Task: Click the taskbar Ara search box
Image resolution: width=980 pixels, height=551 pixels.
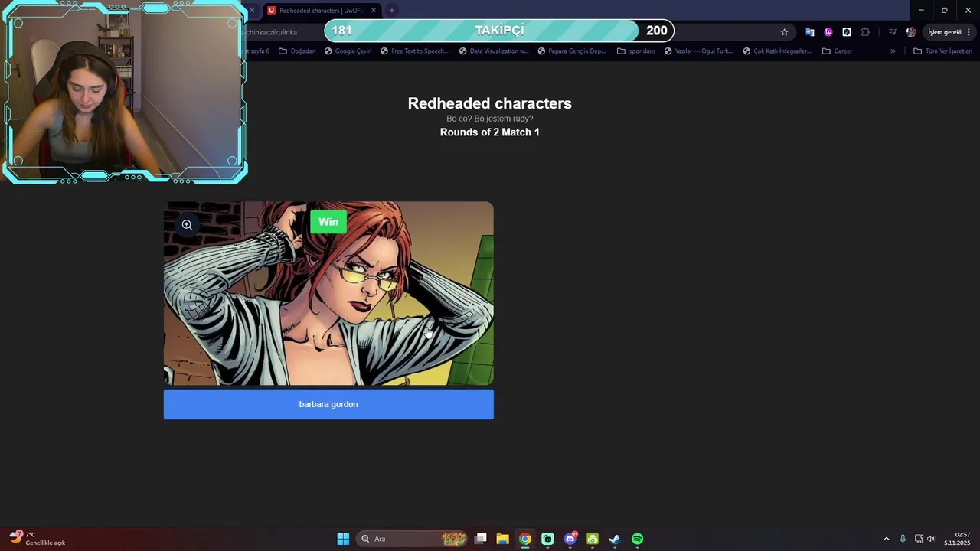Action: coord(412,539)
